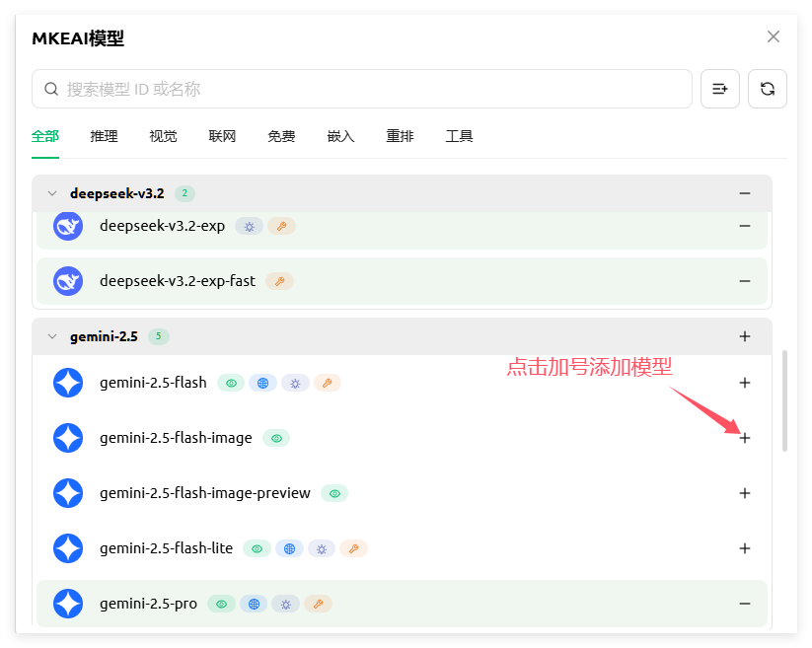Switch to the 工具 tab
The image size is (812, 648).
click(x=459, y=136)
